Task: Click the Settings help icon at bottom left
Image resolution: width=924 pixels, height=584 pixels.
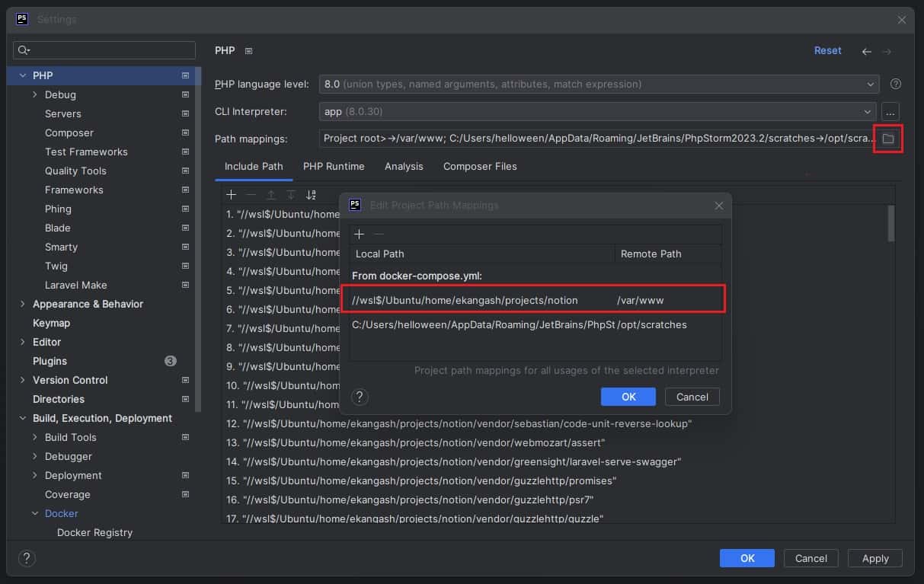Action: [26, 558]
